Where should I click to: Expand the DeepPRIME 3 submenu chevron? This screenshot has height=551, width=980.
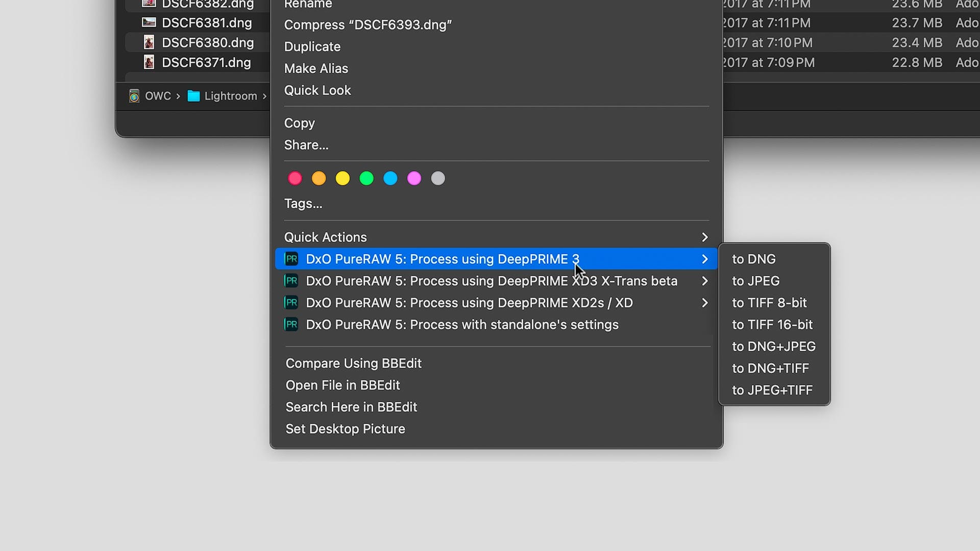[x=705, y=259]
